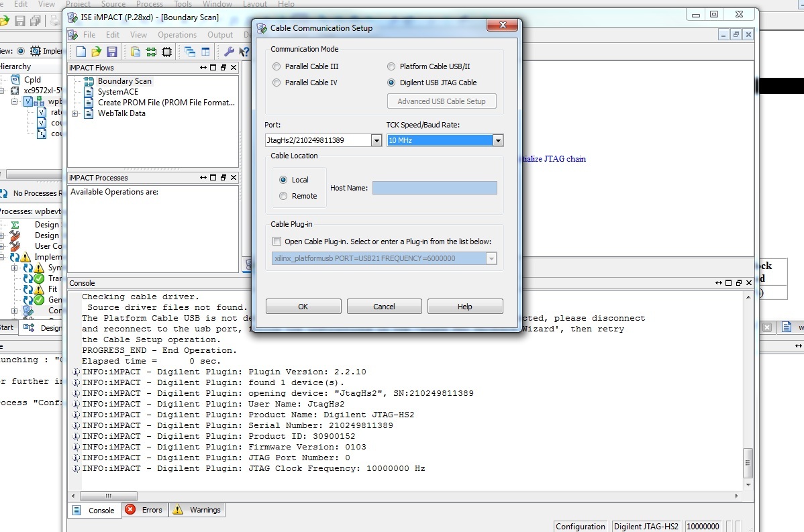Screen dimensions: 804x532
Task: Click the What's This help pointer icon
Action: coord(244,51)
